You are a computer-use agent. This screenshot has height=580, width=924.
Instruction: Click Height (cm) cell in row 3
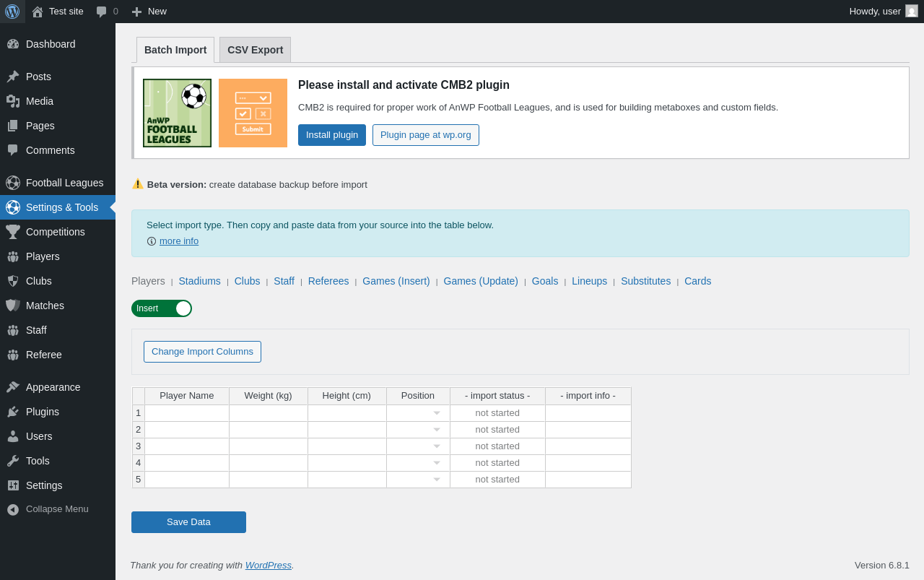(x=347, y=446)
